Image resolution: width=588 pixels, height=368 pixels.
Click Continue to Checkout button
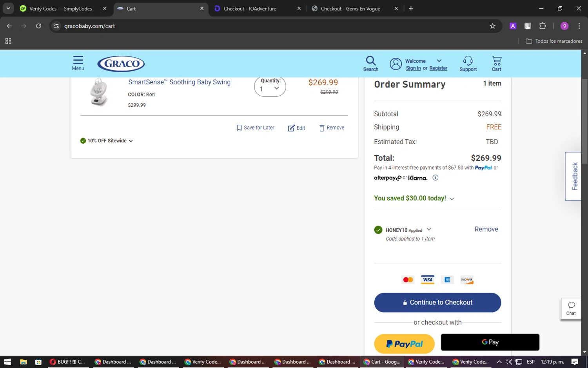click(x=437, y=302)
